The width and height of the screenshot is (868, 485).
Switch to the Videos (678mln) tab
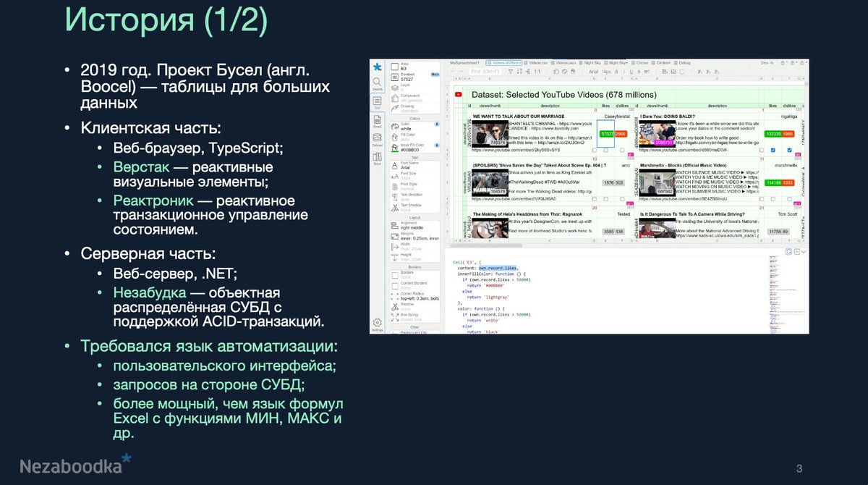[x=504, y=63]
